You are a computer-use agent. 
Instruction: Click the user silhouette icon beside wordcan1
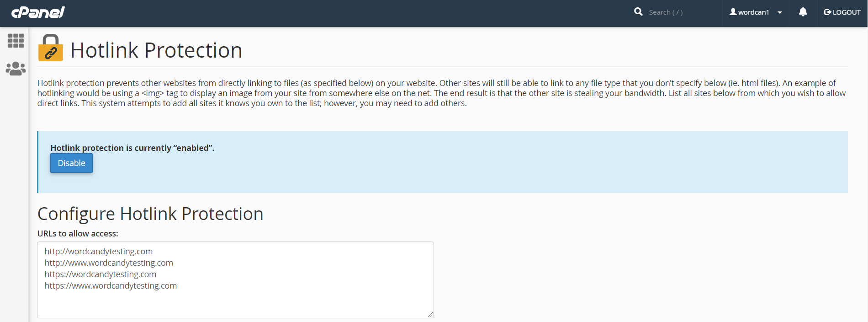point(733,12)
